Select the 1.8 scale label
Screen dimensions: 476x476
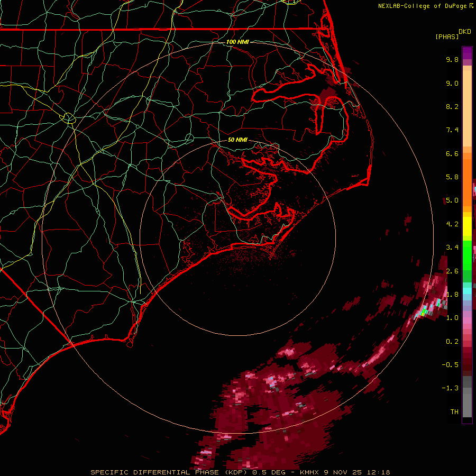click(452, 295)
